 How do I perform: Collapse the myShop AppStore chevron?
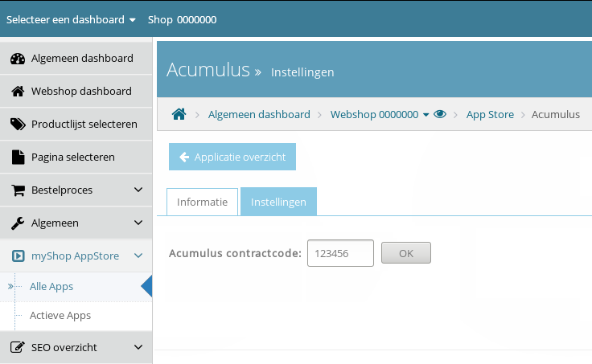click(x=138, y=256)
